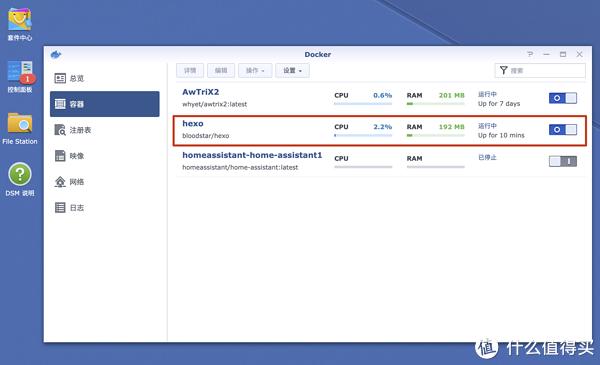
Task: Open the Network (网络) sidebar icon
Action: 60,182
